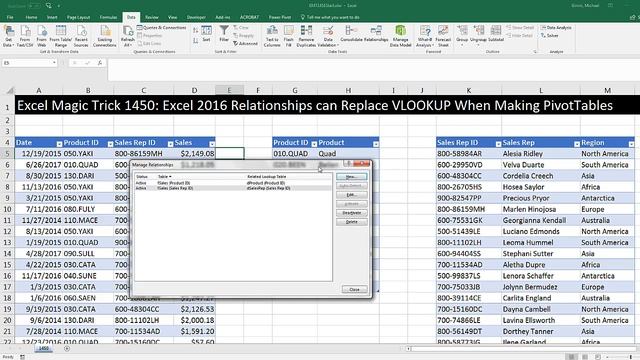640x360 pixels.
Task: Click Flash Fill icon
Action: [289, 36]
